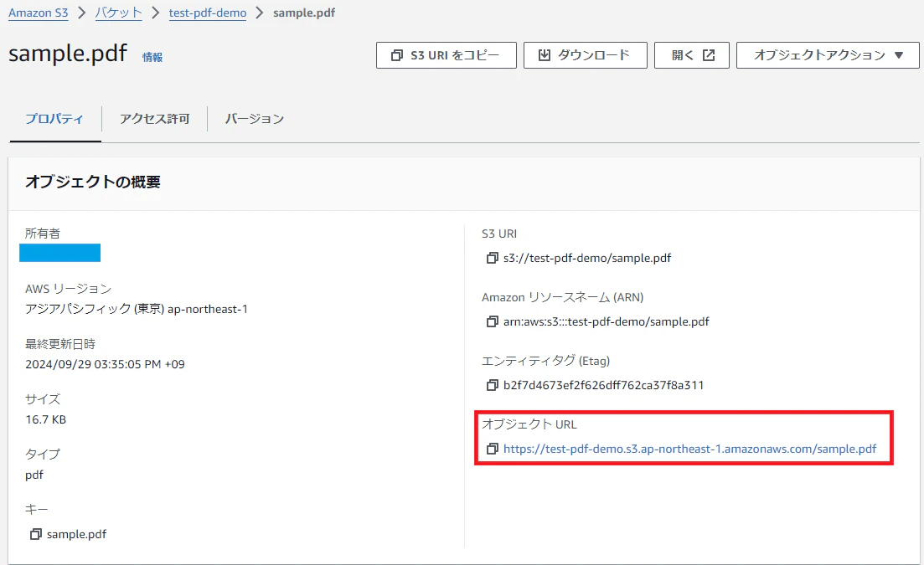Click the 最終更新日時 label
The image size is (924, 565).
coord(60,344)
